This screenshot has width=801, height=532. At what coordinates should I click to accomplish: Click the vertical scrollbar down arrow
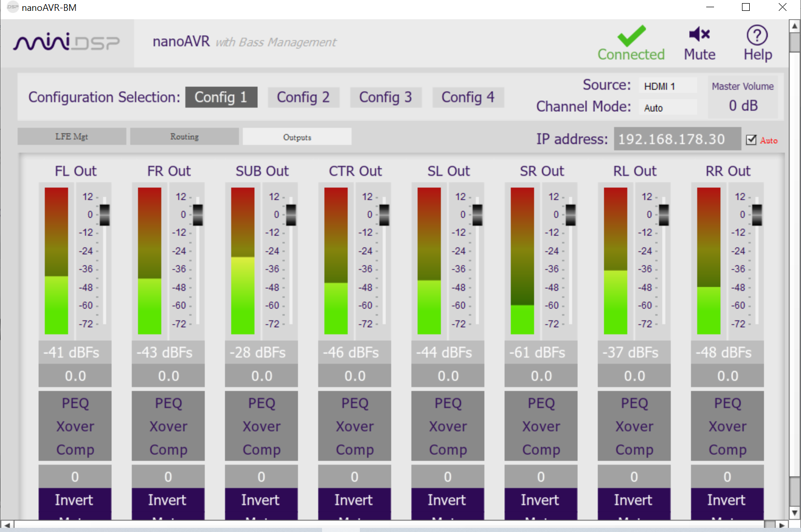tap(795, 513)
